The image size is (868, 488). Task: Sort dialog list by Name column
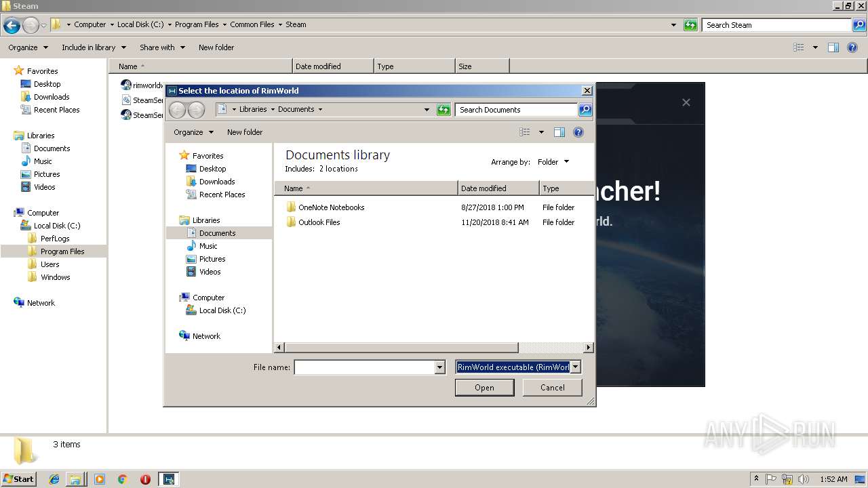366,188
